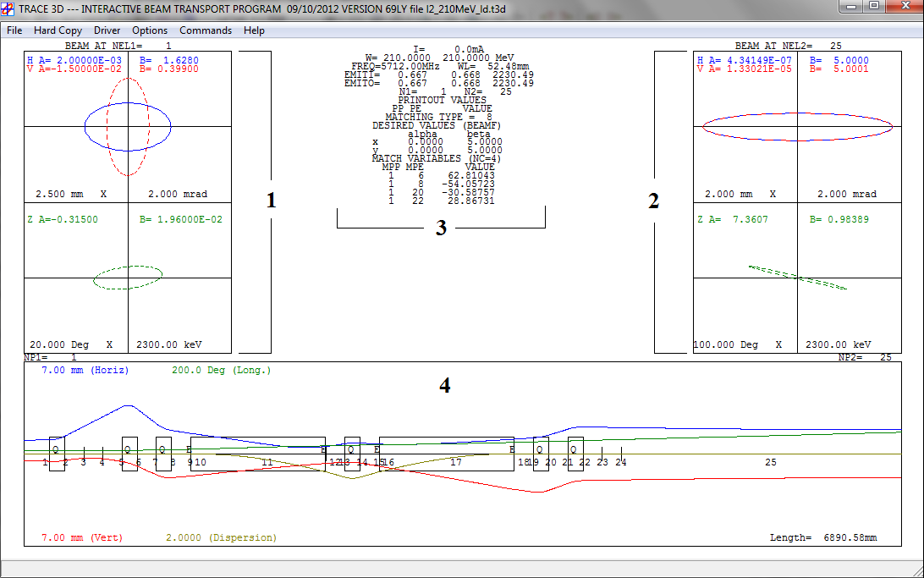Open the Commands menu

205,30
